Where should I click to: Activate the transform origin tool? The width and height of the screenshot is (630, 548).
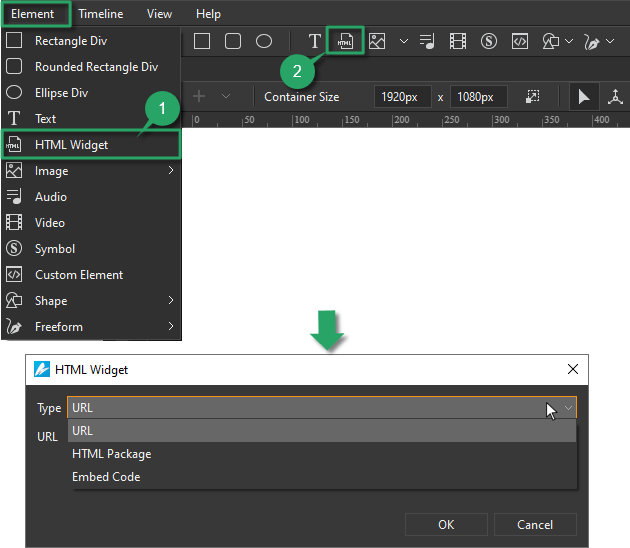coord(615,97)
